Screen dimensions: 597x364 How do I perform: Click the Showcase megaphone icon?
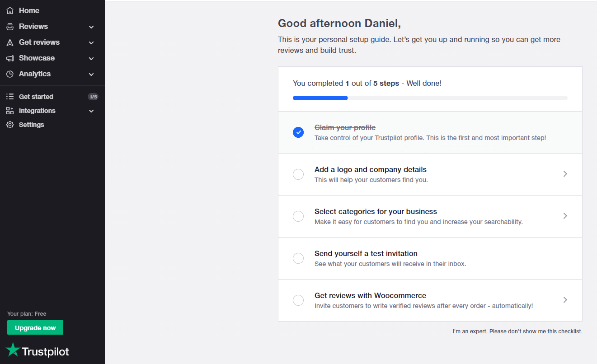tap(10, 58)
